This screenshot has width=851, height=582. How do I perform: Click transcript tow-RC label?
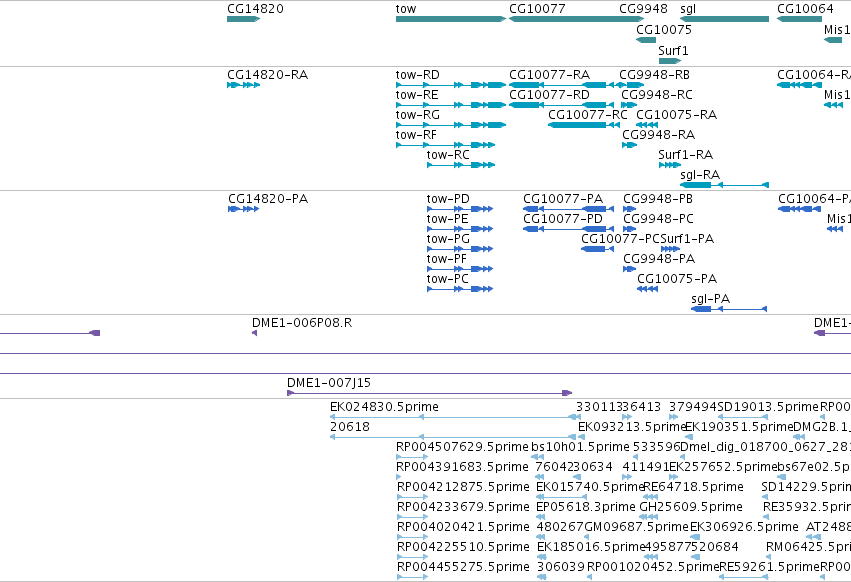click(448, 155)
